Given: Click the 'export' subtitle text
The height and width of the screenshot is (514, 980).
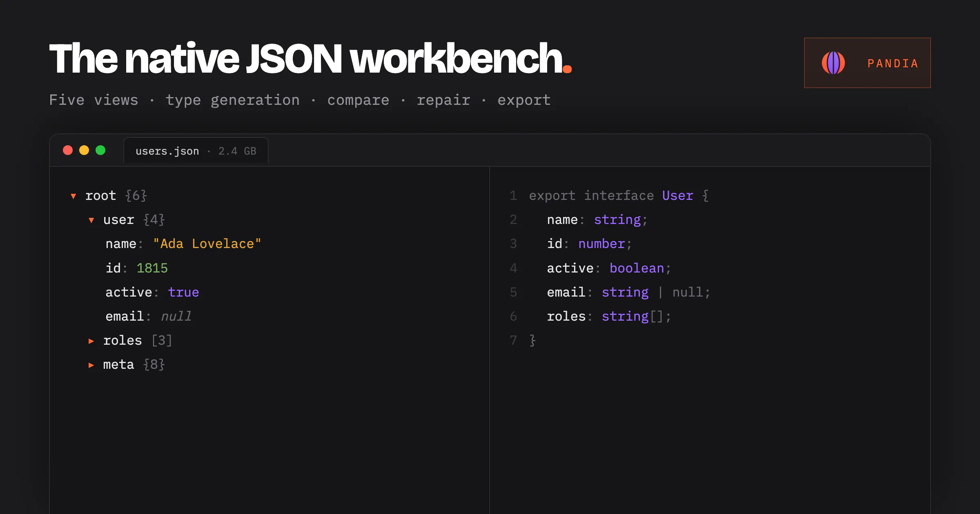Looking at the screenshot, I should tap(524, 101).
